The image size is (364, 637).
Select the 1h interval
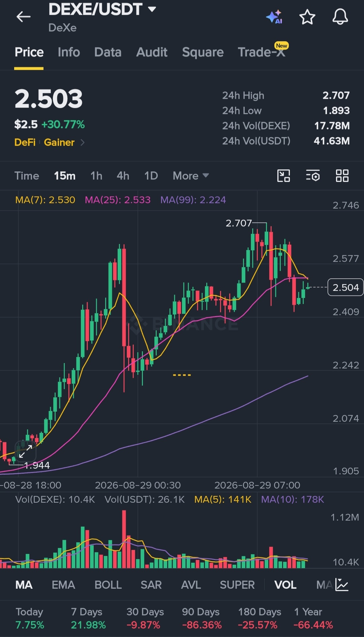tap(96, 176)
